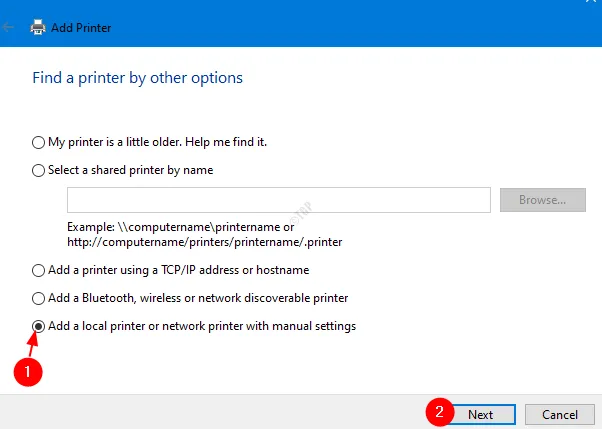The width and height of the screenshot is (602, 429).
Task: Select the Bluetooth, wireless or network discoverable option
Action: (39, 298)
